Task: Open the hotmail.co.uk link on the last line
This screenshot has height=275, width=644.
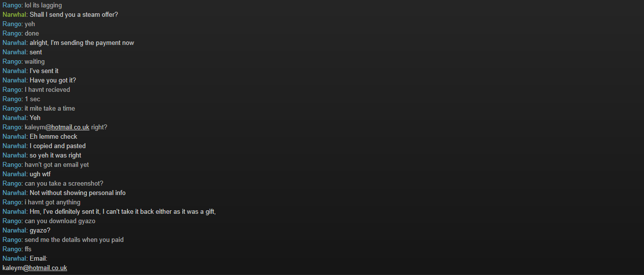Action: click(x=48, y=268)
